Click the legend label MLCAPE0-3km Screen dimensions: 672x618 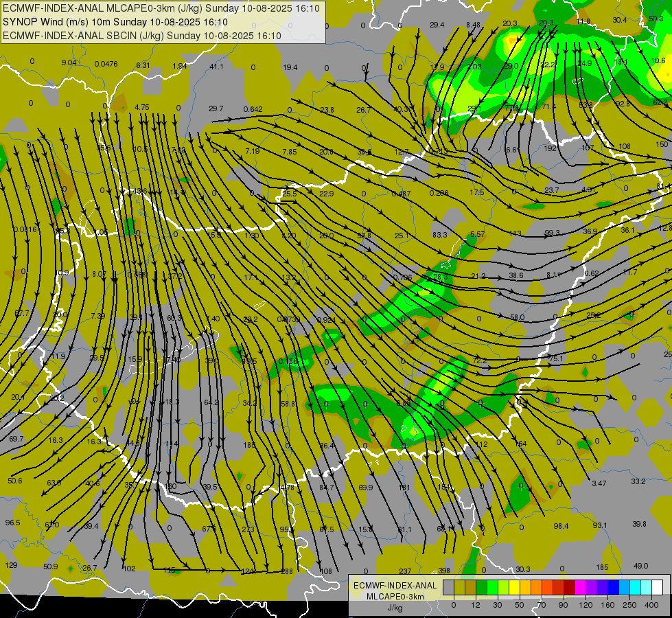(x=395, y=597)
